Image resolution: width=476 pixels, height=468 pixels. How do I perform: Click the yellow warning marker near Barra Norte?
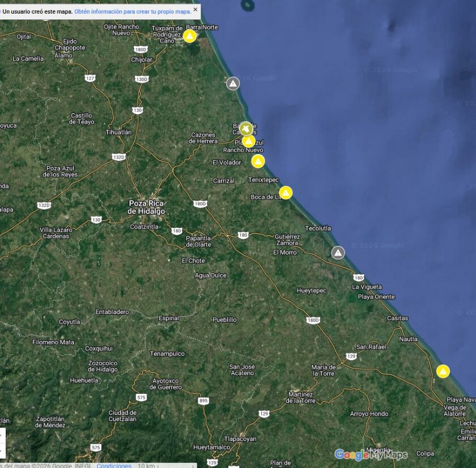pos(190,36)
